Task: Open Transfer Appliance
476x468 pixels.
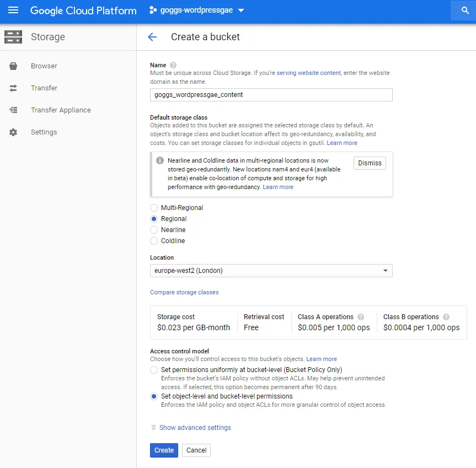Action: coord(60,110)
